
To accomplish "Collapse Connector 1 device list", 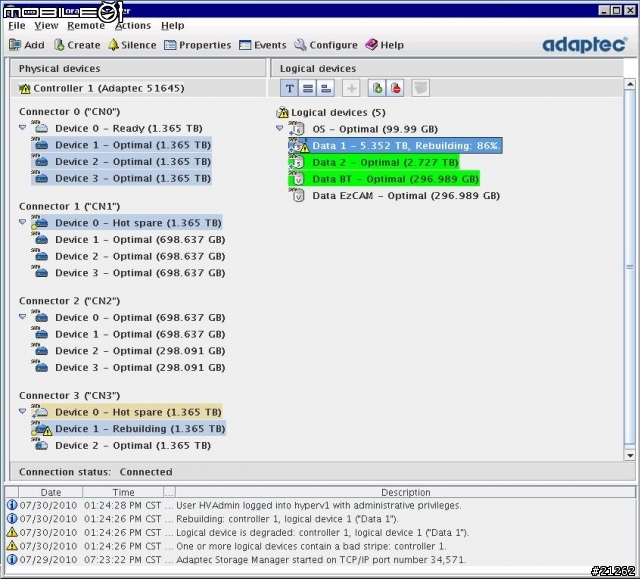I will click(22, 222).
